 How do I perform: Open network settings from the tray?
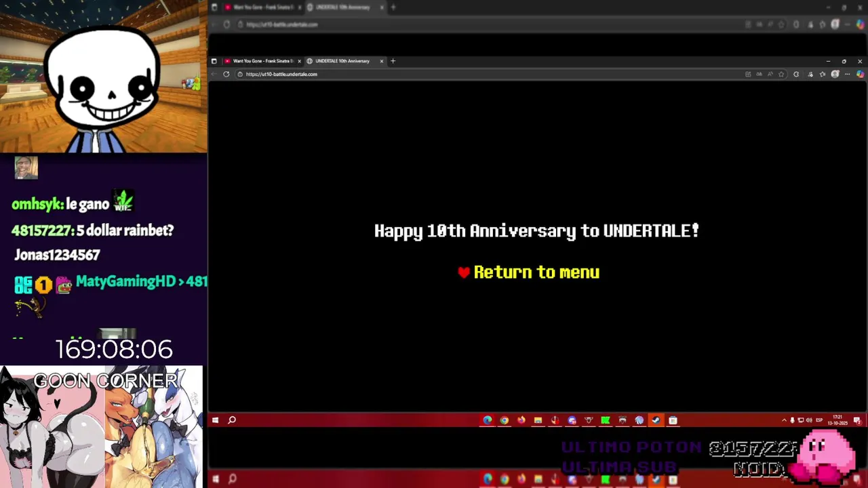801,420
